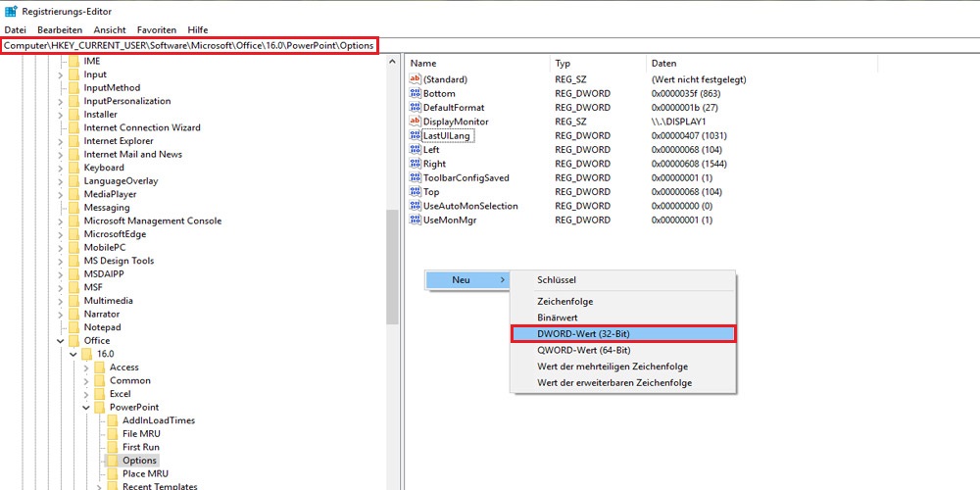980x490 pixels.
Task: Select the Microsoft Management Console key
Action: 153,220
